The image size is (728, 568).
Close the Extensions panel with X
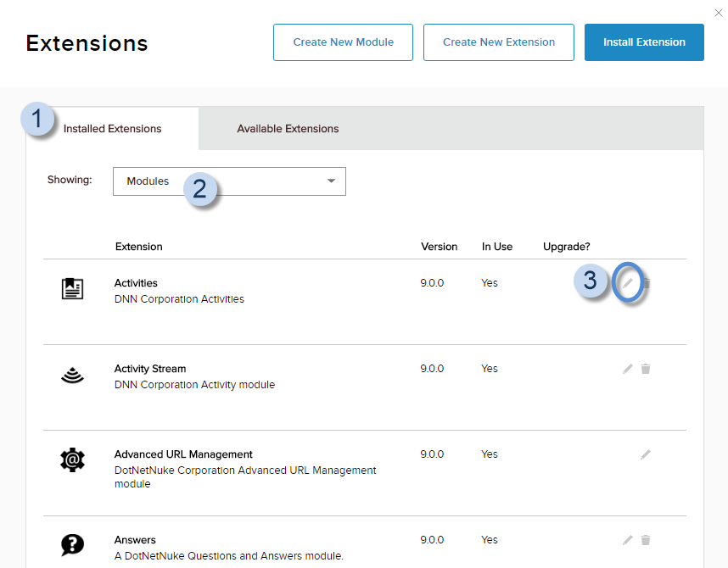coord(719,12)
